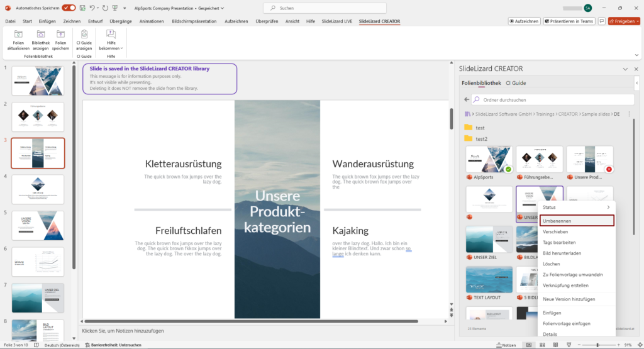Click Trainings in the breadcrumb path
The height and width of the screenshot is (349, 644).
point(545,114)
